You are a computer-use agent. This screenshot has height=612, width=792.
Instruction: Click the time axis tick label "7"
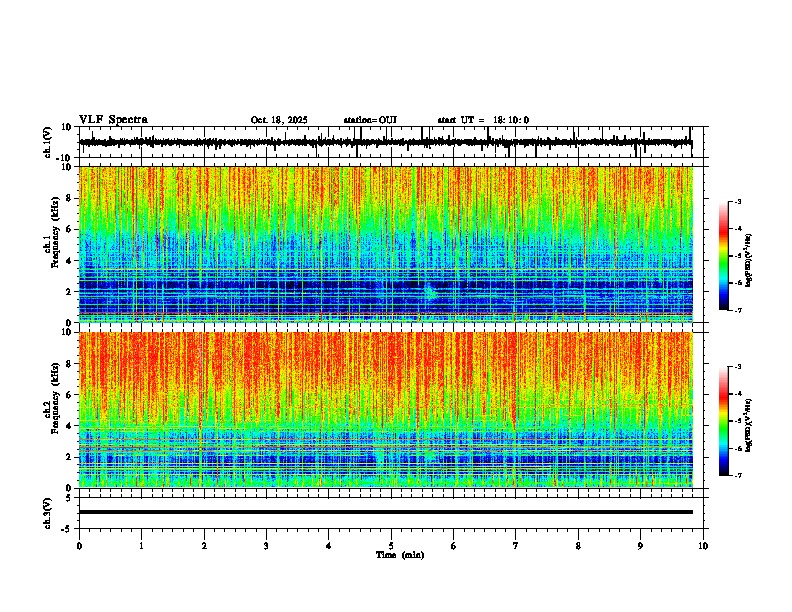point(516,546)
